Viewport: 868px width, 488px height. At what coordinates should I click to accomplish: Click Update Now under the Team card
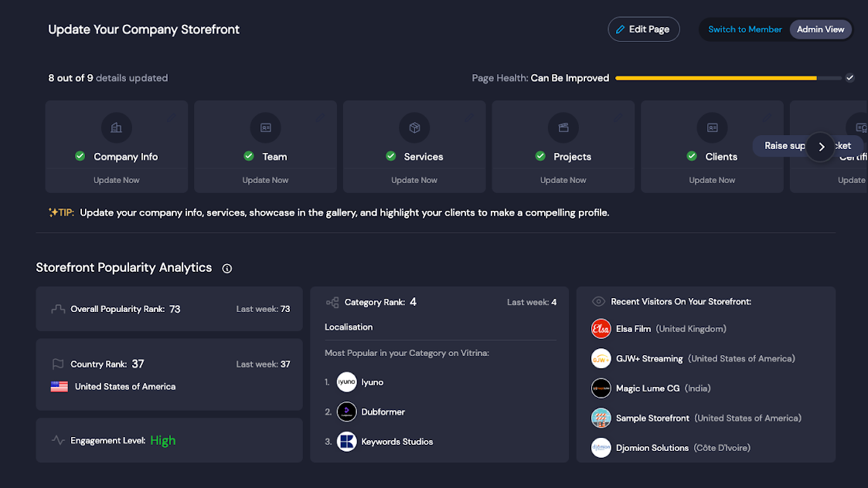(x=265, y=179)
